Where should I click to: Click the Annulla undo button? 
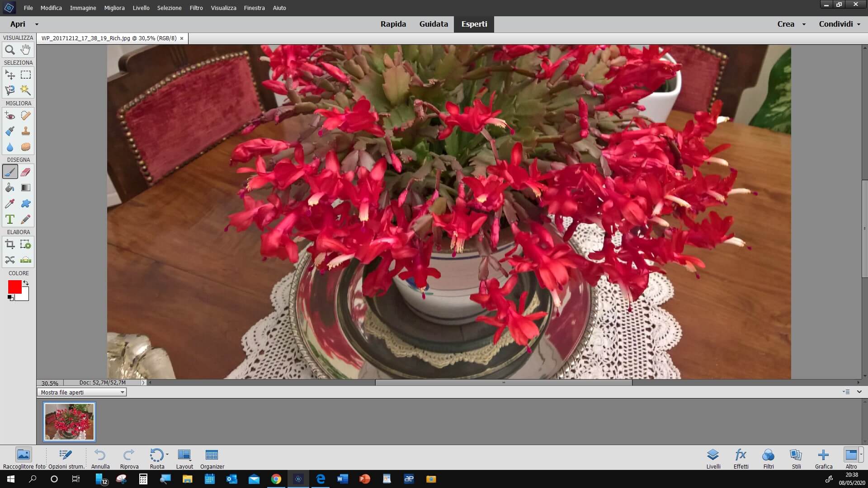point(100,455)
